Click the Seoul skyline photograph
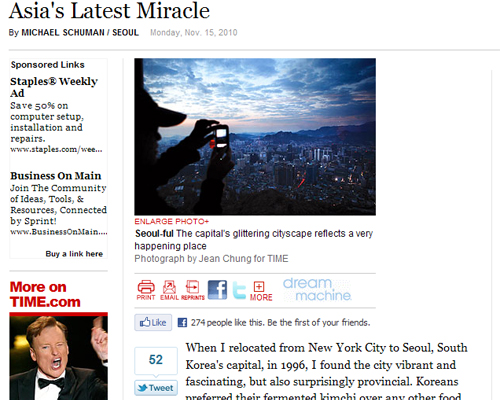The height and width of the screenshot is (400, 500). coord(255,137)
